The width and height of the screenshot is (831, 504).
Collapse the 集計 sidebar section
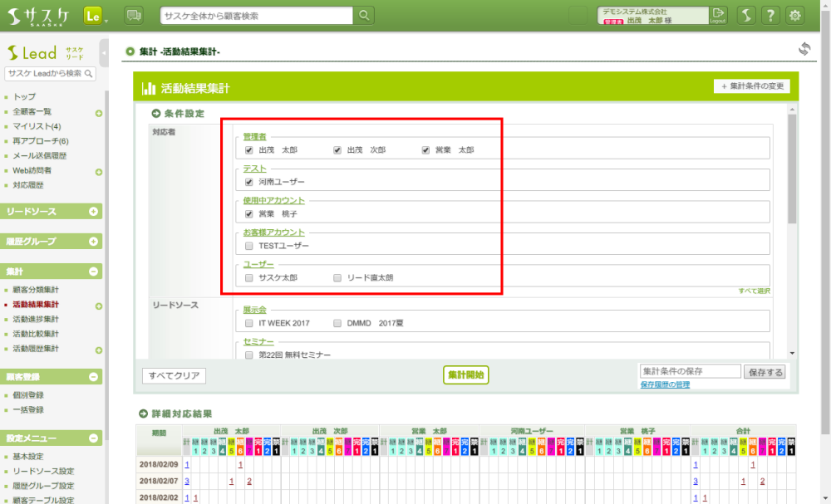tap(93, 272)
